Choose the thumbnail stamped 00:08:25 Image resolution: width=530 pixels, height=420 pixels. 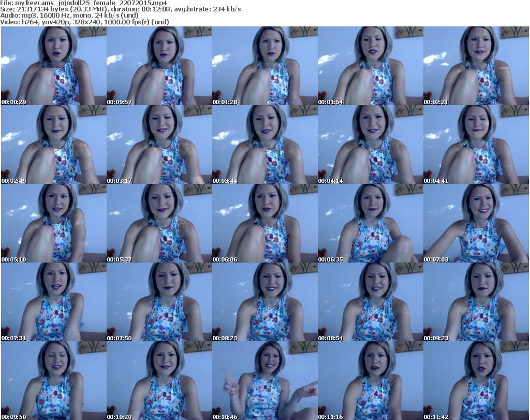264,302
